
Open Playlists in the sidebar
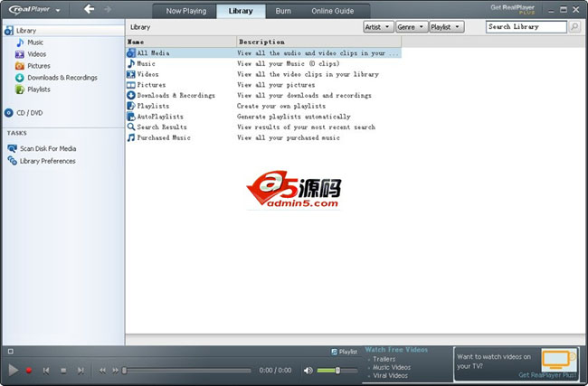pos(38,89)
